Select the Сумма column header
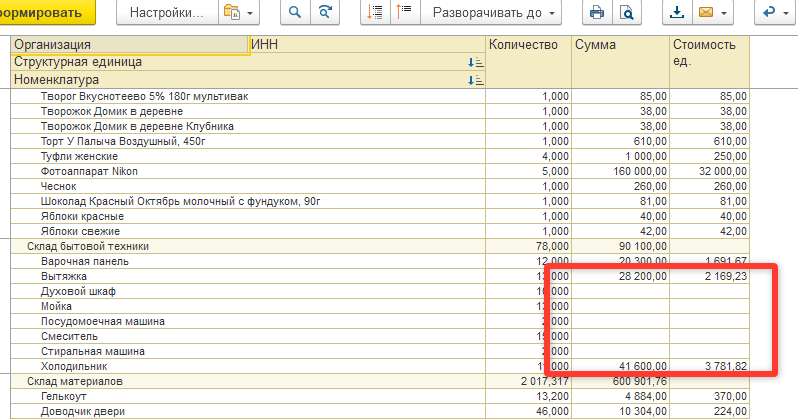 click(x=620, y=62)
